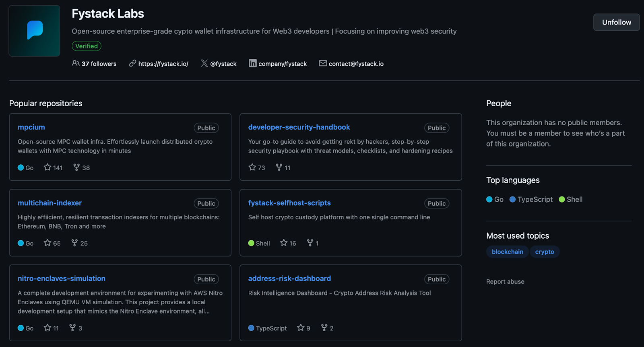Click the crypto topic tag
This screenshot has height=347, width=644.
[x=545, y=252]
